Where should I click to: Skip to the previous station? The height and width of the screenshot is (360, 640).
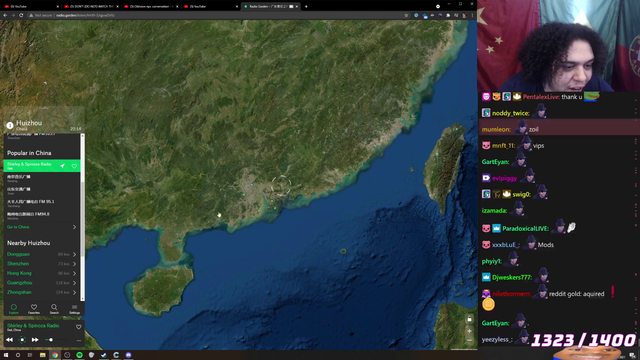pyautogui.click(x=9, y=340)
